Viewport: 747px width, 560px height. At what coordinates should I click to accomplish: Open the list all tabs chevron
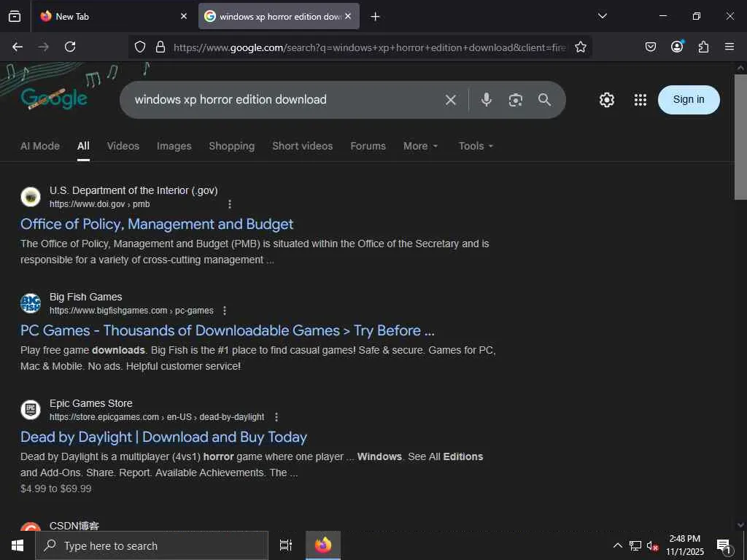[602, 16]
